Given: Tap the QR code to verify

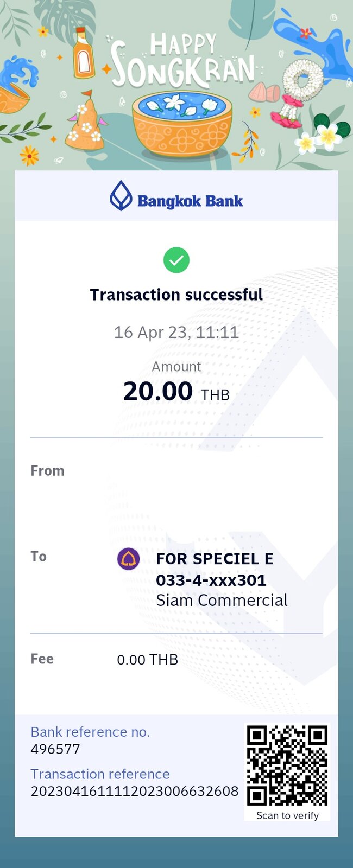Looking at the screenshot, I should [287, 765].
